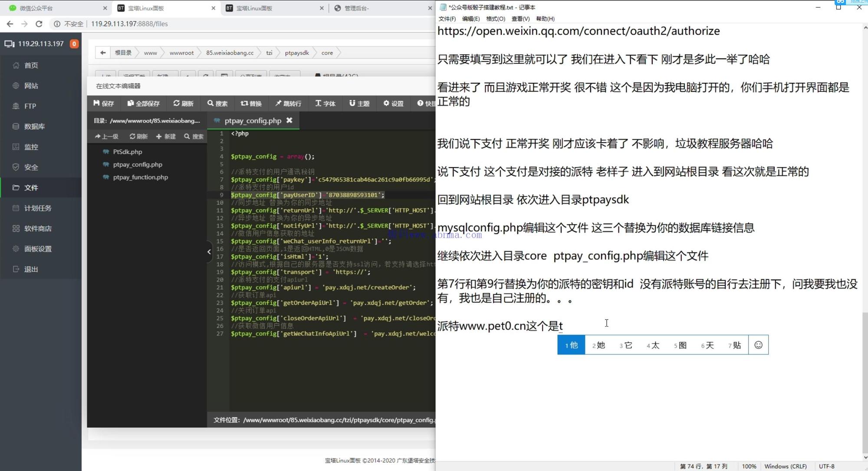868x471 pixels.
Task: Click the Save (保存) editor button
Action: click(x=104, y=103)
